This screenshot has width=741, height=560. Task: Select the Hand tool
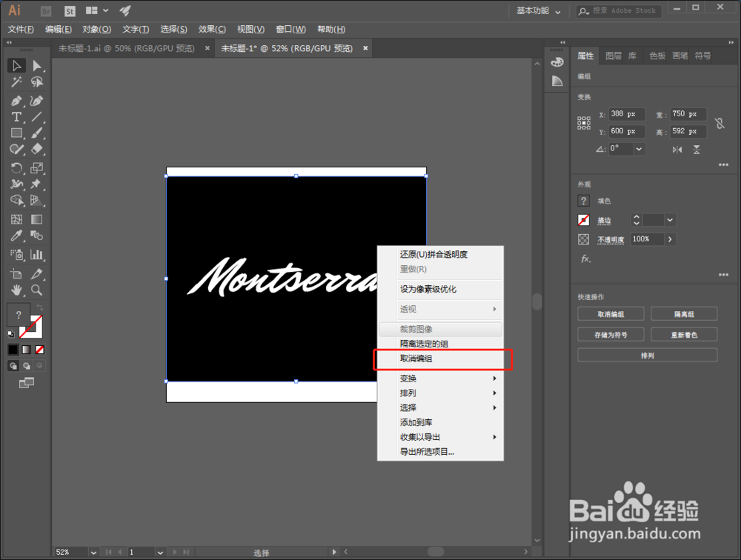[x=16, y=290]
